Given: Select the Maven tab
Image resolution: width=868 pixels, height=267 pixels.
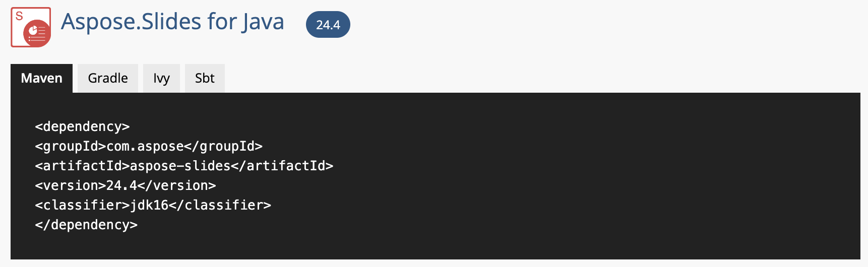Looking at the screenshot, I should click(x=42, y=78).
